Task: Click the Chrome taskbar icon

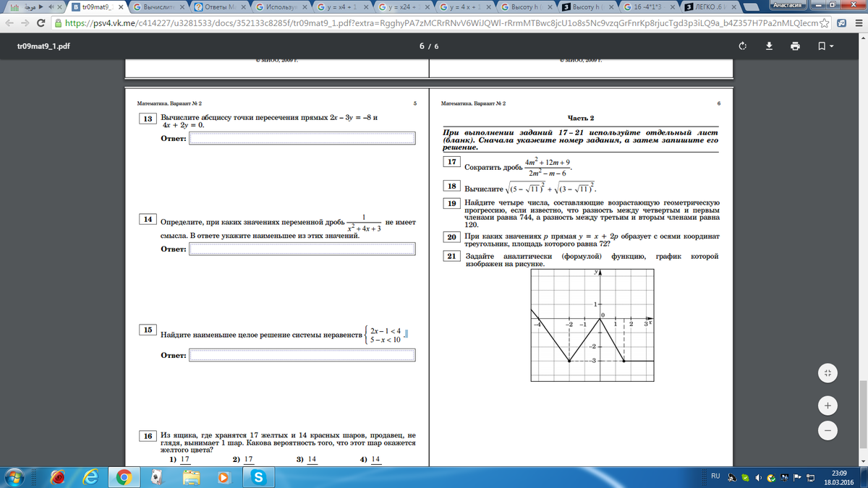Action: click(124, 477)
